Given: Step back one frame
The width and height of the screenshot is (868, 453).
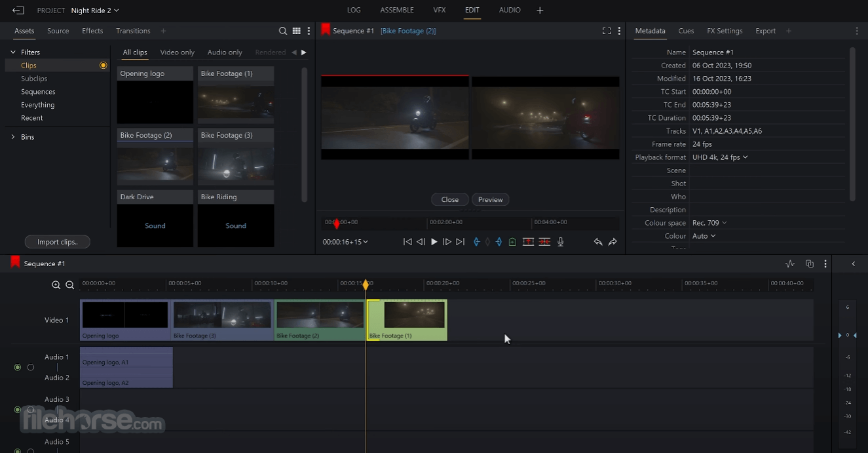Looking at the screenshot, I should [421, 242].
